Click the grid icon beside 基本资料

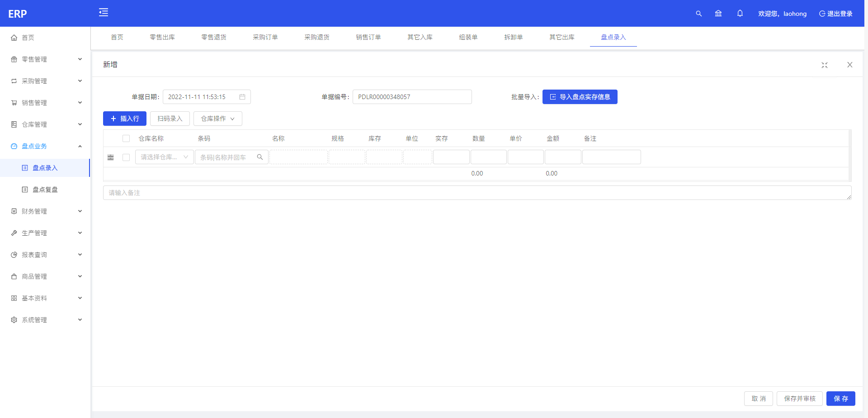14,298
